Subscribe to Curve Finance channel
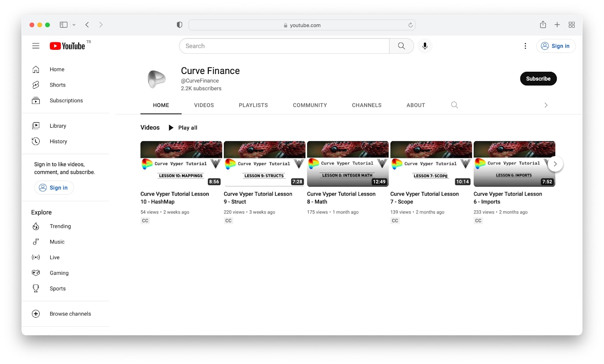The height and width of the screenshot is (364, 604). pyautogui.click(x=538, y=79)
